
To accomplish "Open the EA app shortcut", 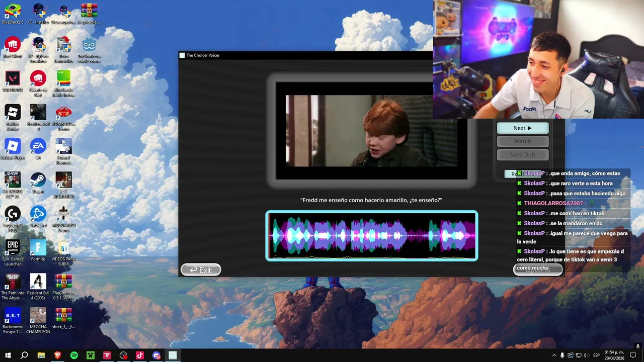I will point(38,149).
